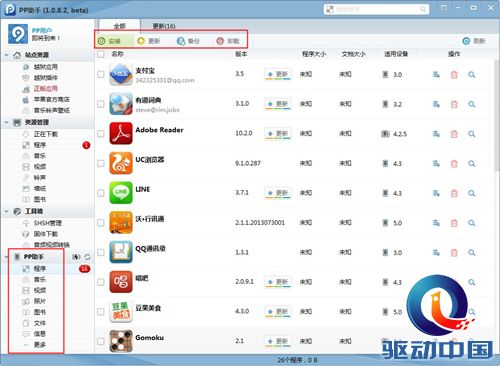This screenshot has width=500, height=366.
Task: Click the 刷新 refresh button
Action: point(474,41)
